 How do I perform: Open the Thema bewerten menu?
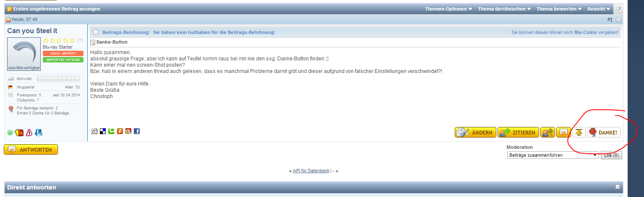pos(559,9)
